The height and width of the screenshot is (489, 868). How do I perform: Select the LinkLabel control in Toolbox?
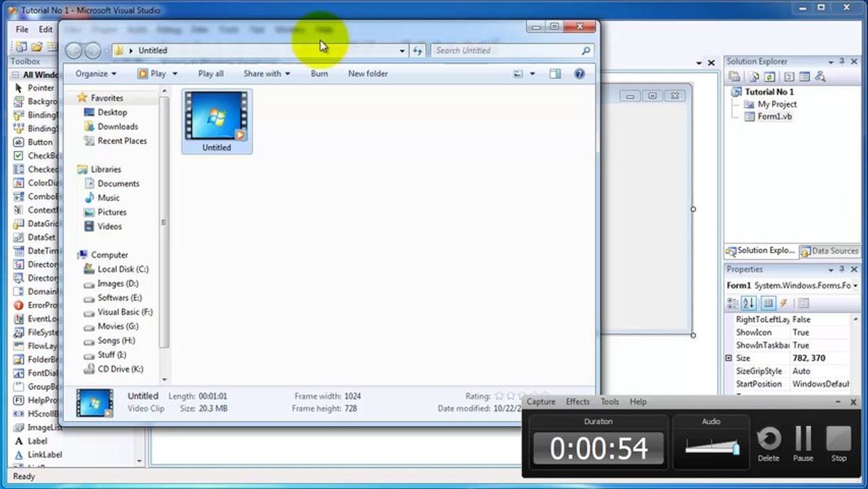[37, 454]
